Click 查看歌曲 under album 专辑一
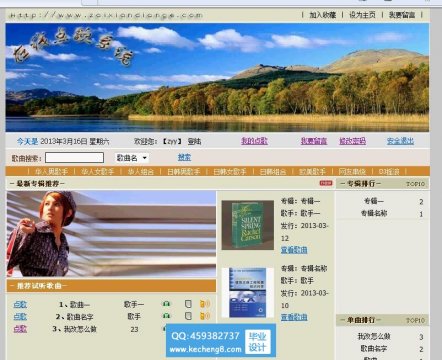442x360 pixels. pyautogui.click(x=294, y=250)
